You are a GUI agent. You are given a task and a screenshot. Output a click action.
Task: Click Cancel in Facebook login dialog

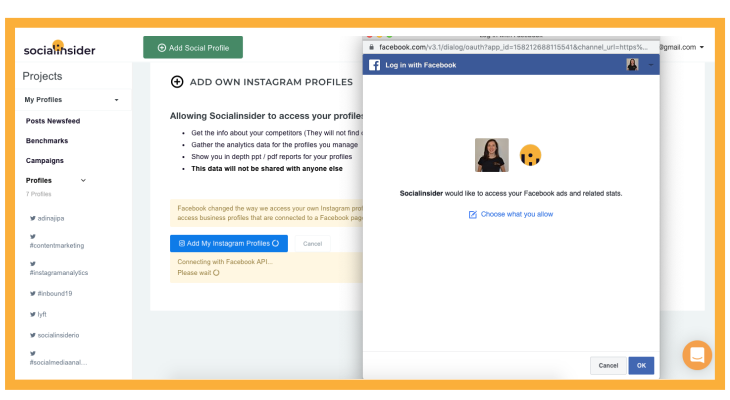[x=608, y=366]
